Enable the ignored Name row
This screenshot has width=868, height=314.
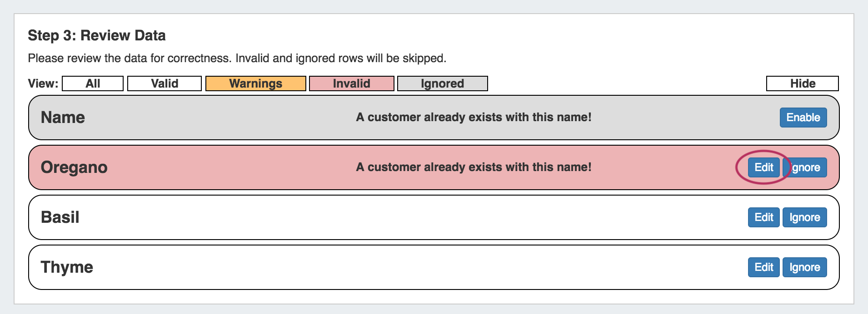tap(803, 118)
